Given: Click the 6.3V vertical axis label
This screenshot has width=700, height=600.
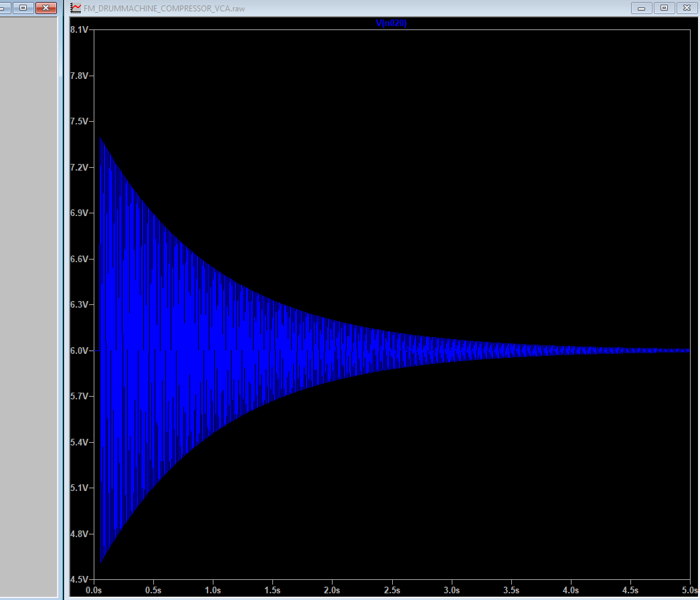Looking at the screenshot, I should pos(79,305).
